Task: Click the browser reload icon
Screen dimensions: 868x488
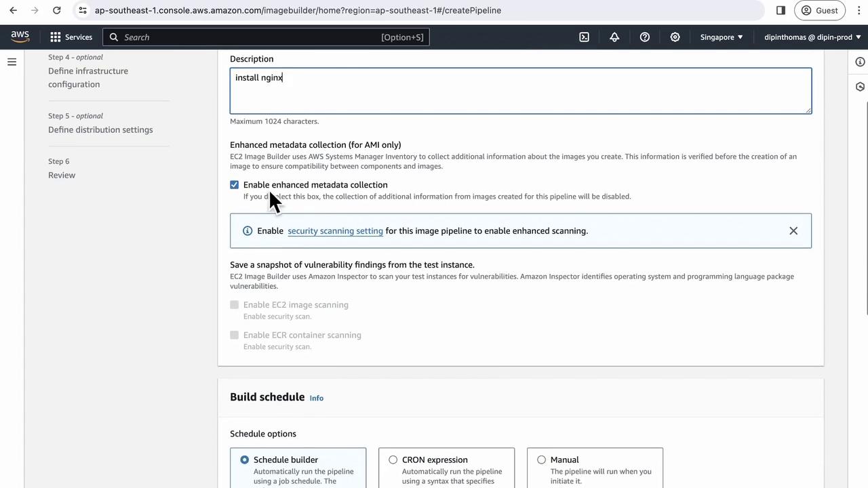Action: 57,10
